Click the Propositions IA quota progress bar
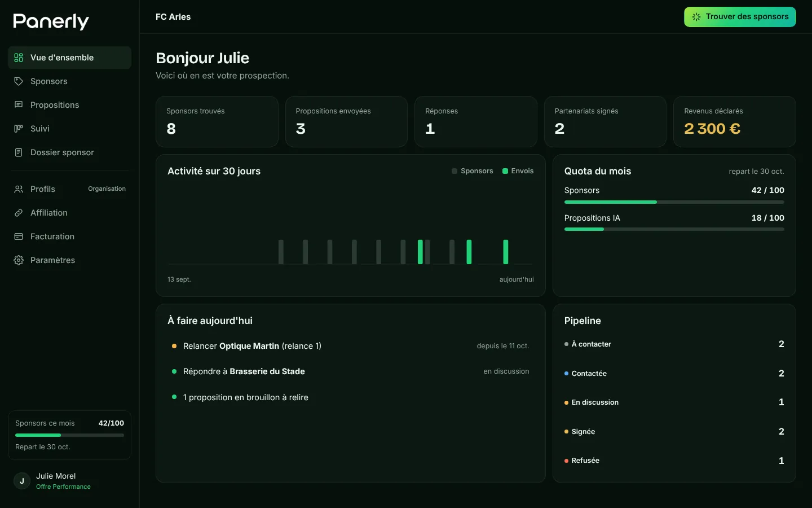 coord(674,229)
